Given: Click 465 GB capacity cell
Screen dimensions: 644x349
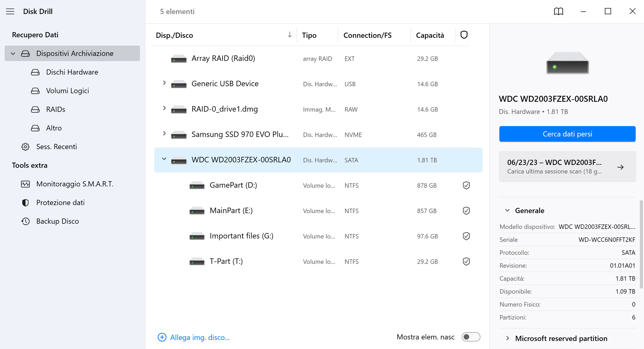Looking at the screenshot, I should [427, 135].
